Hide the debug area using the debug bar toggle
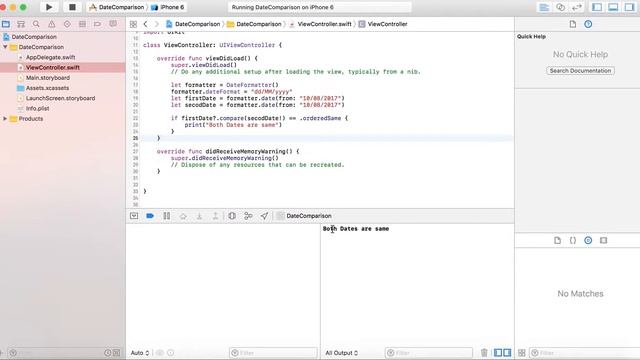The height and width of the screenshot is (360, 640). click(x=134, y=216)
